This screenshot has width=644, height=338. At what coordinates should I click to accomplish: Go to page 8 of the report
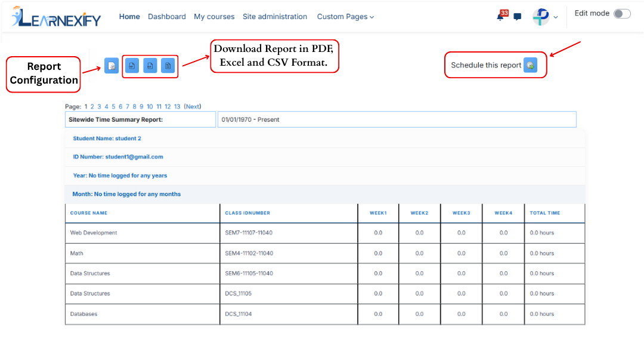(134, 106)
